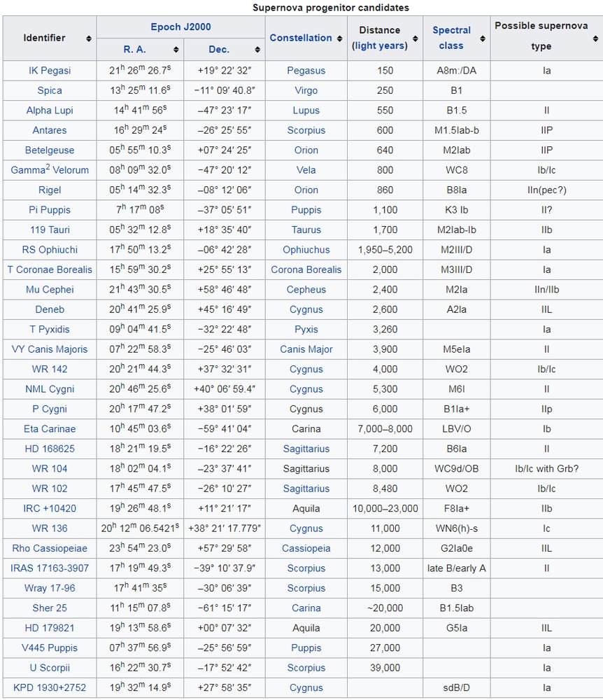Sort by Dec. column arrows
The image size is (603, 700).
pyautogui.click(x=257, y=50)
